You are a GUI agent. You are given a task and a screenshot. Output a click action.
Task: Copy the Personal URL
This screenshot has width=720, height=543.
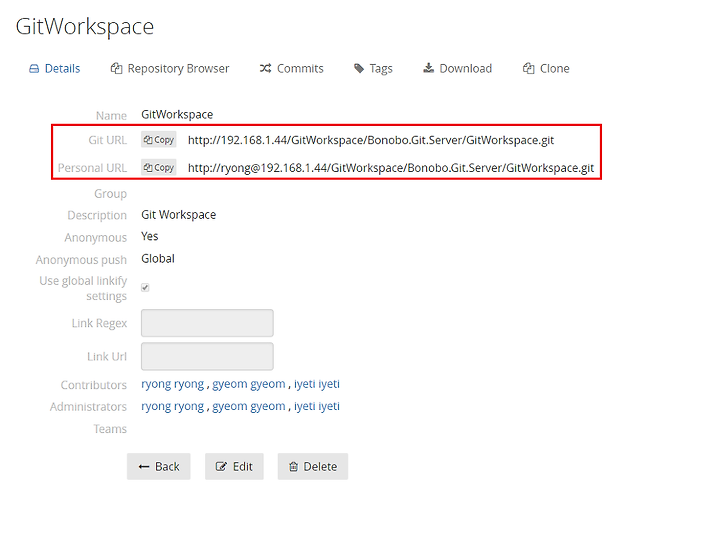[158, 168]
